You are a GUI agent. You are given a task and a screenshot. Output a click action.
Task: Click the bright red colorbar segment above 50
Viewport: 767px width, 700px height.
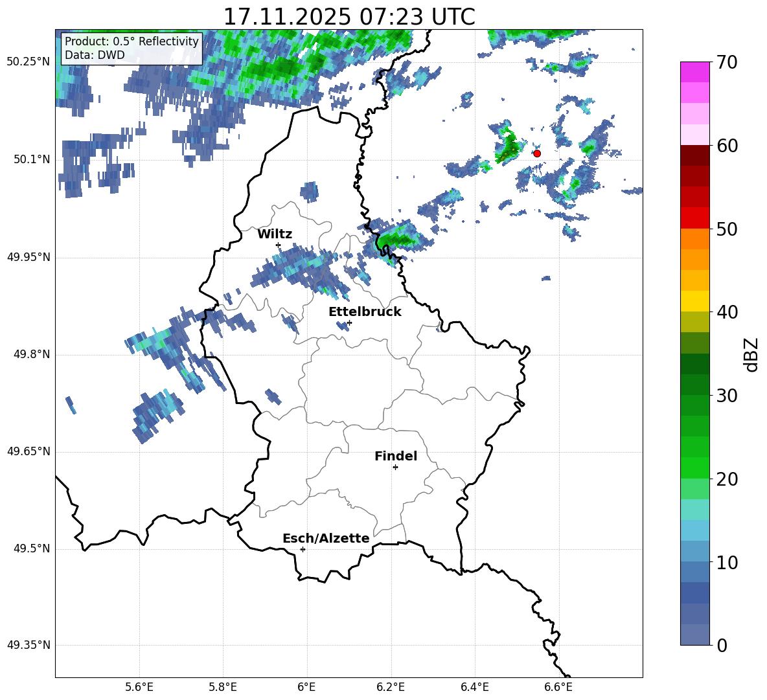(694, 218)
